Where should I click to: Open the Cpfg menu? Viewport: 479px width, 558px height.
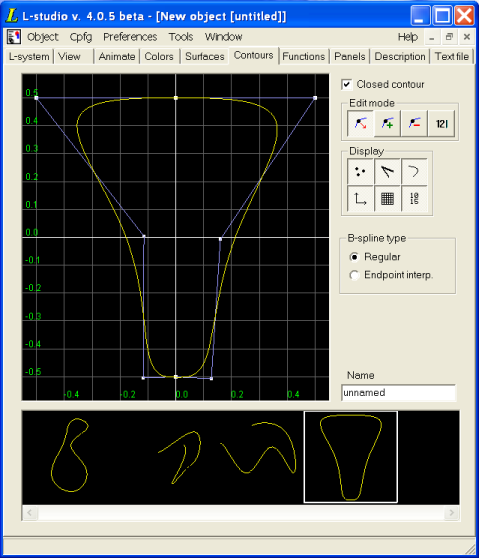point(81,37)
